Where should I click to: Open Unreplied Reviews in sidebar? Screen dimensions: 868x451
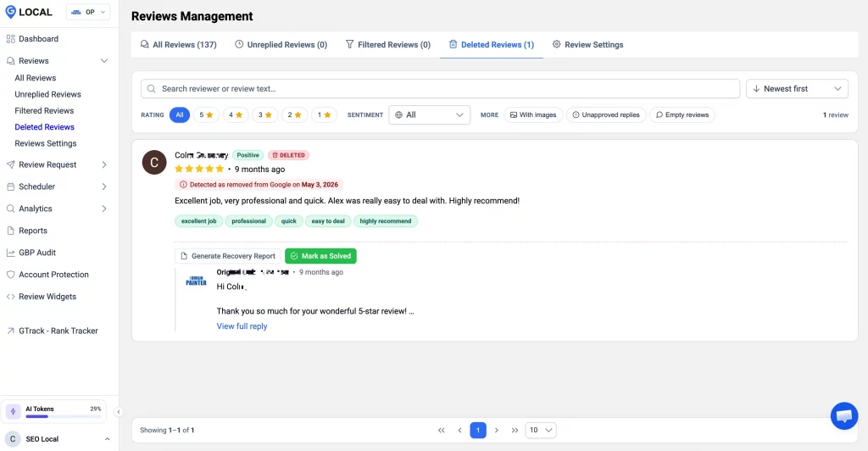[47, 95]
